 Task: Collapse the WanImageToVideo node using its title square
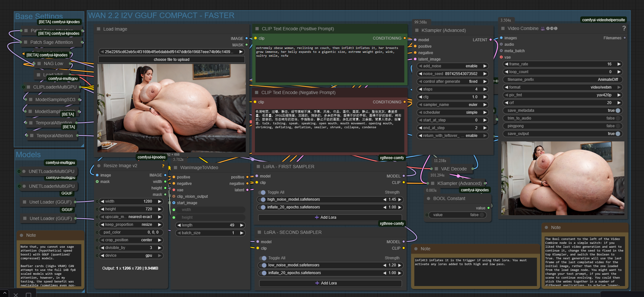tap(176, 168)
